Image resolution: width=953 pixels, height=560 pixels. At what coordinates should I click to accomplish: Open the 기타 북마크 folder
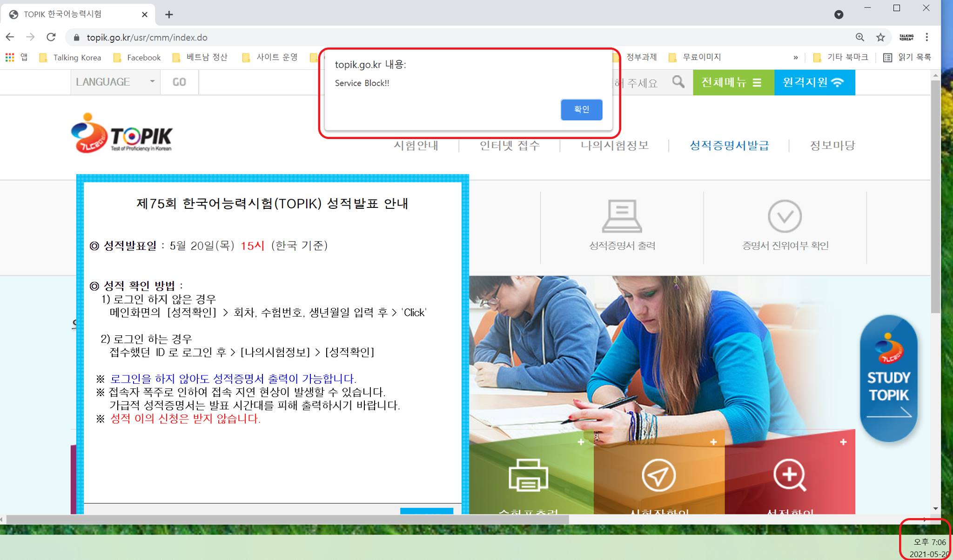[840, 57]
